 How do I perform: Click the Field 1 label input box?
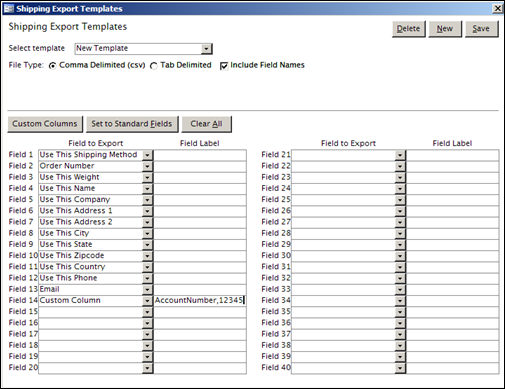click(200, 155)
